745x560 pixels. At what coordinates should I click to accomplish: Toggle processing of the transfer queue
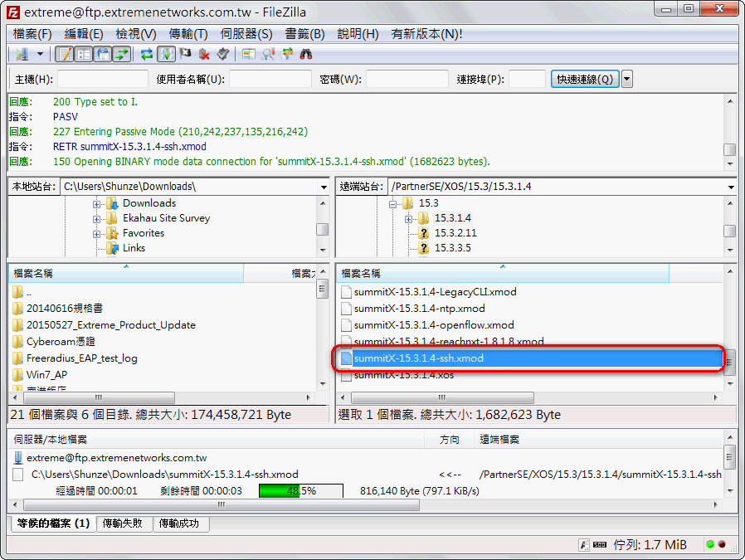[166, 54]
